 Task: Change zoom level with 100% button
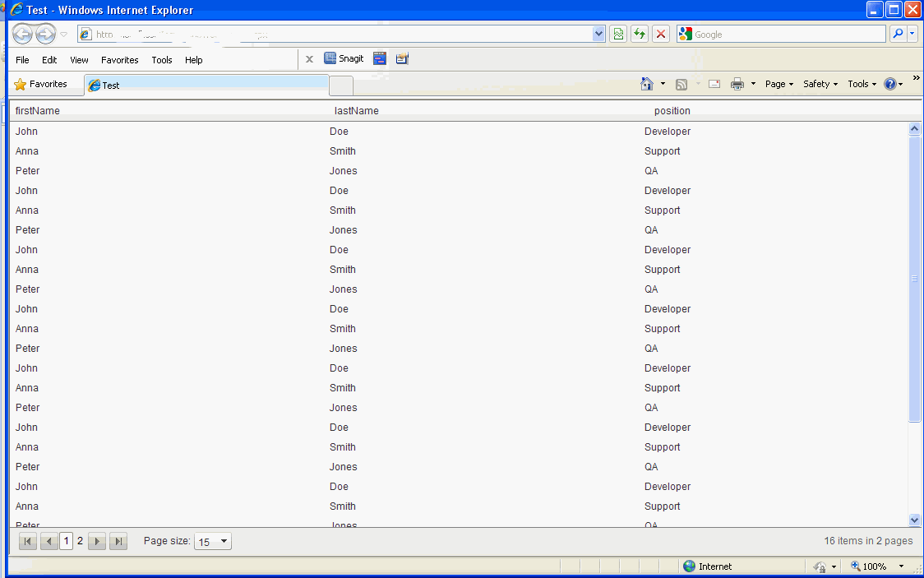pos(869,566)
